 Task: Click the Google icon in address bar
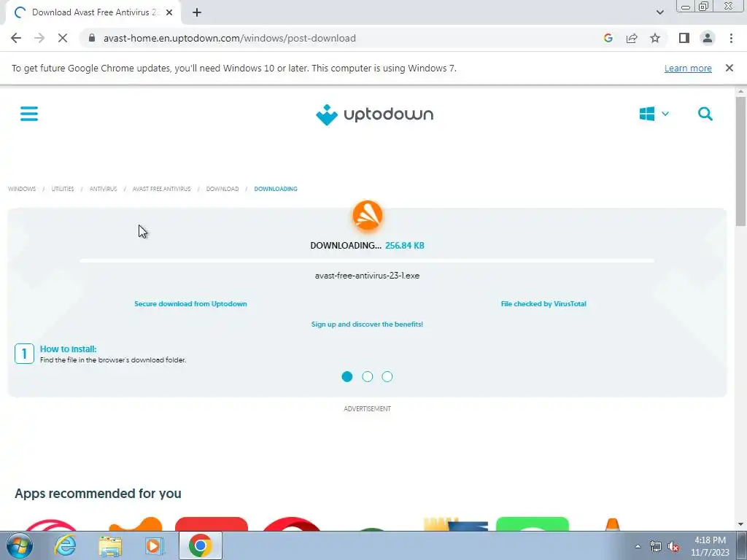click(x=608, y=38)
